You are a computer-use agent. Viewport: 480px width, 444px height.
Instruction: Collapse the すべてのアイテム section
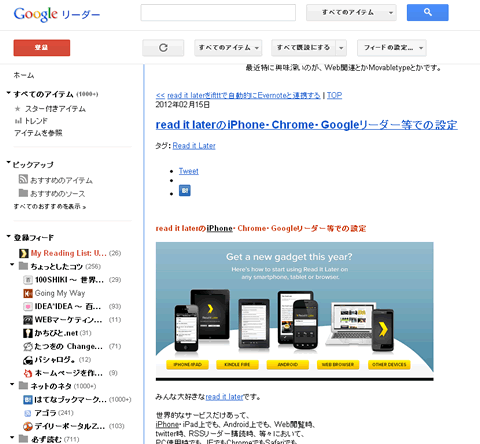coord(9,93)
